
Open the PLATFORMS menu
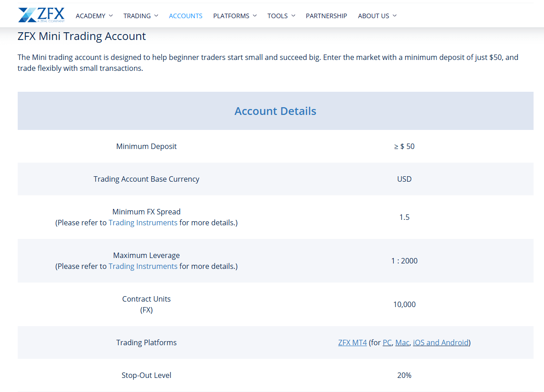pos(231,16)
